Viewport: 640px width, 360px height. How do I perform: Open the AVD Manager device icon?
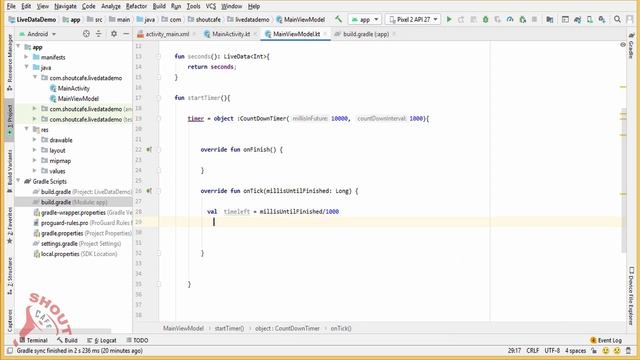pos(590,19)
